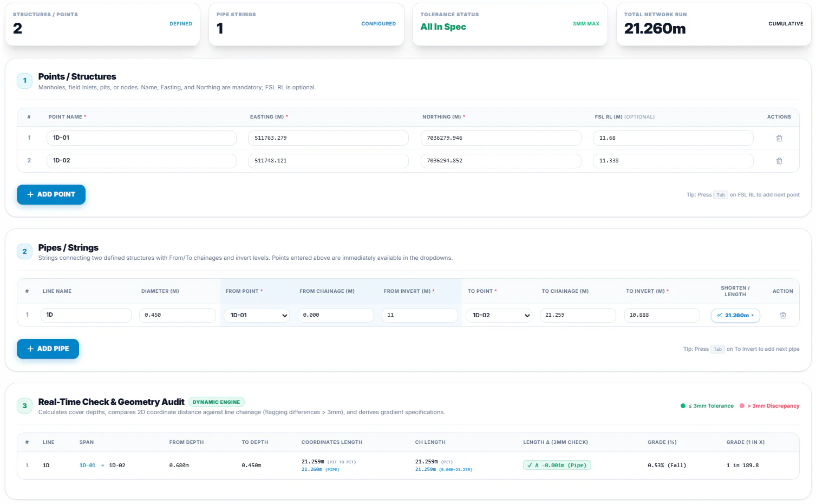Edit the Diameter field showing 0.450
The width and height of the screenshot is (816, 504).
pyautogui.click(x=178, y=315)
